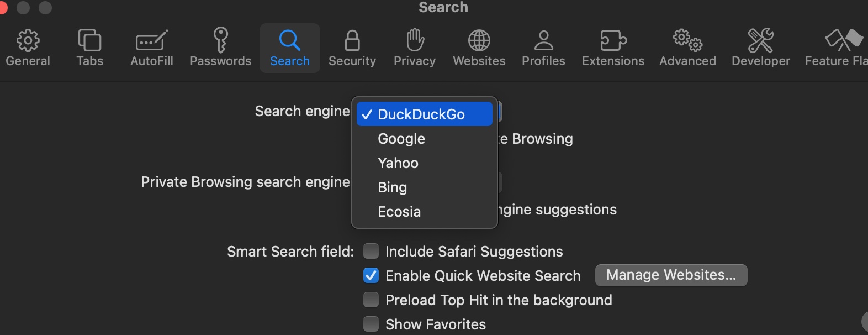
Task: Open Passwords key icon
Action: click(220, 40)
